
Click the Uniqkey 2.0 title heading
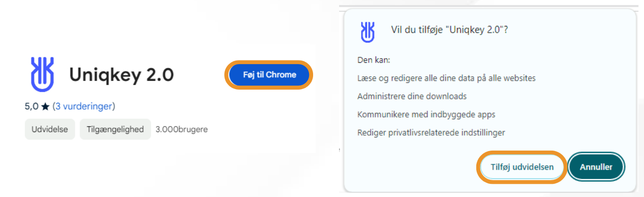click(121, 75)
